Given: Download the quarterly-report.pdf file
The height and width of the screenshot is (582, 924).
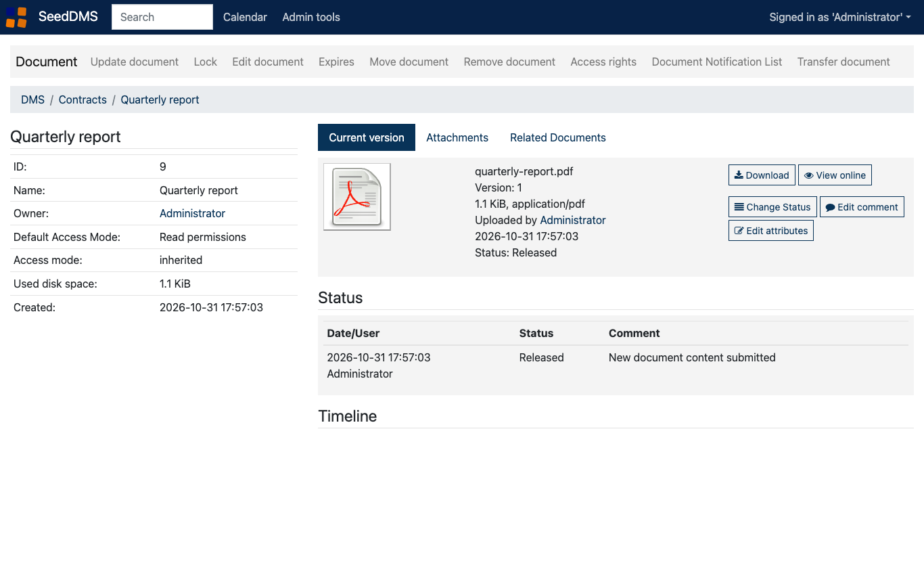Looking at the screenshot, I should pyautogui.click(x=762, y=175).
